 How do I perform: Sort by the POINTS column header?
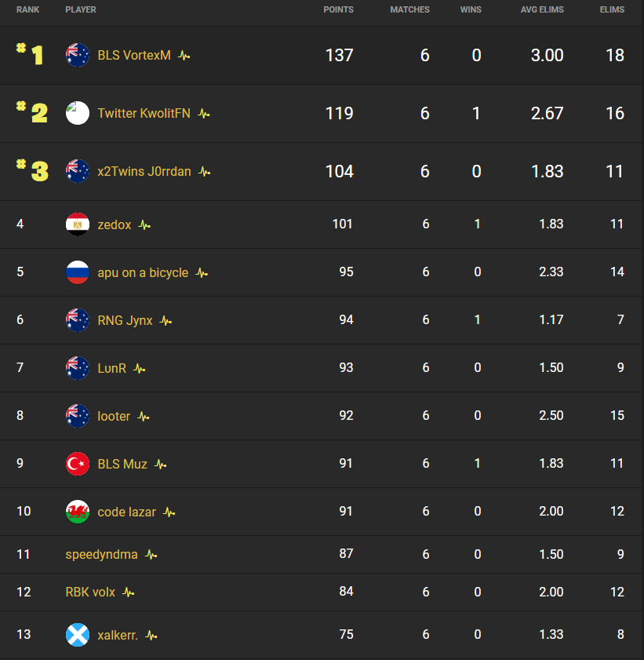point(339,9)
